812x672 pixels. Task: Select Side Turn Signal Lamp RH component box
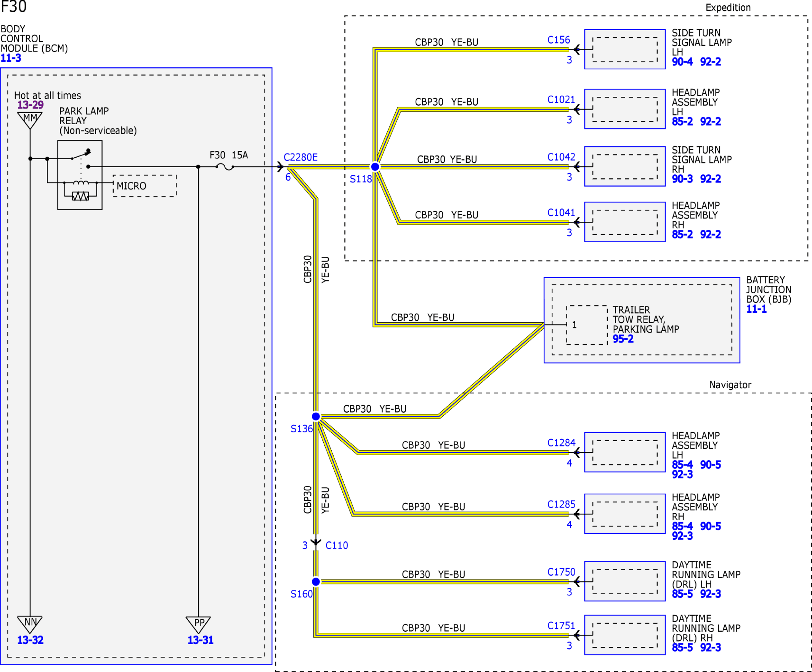[x=625, y=166]
